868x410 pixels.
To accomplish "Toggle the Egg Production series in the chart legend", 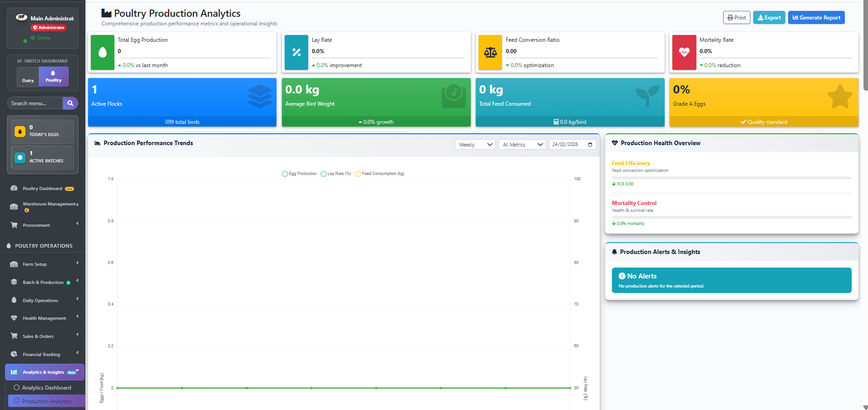I will [299, 174].
